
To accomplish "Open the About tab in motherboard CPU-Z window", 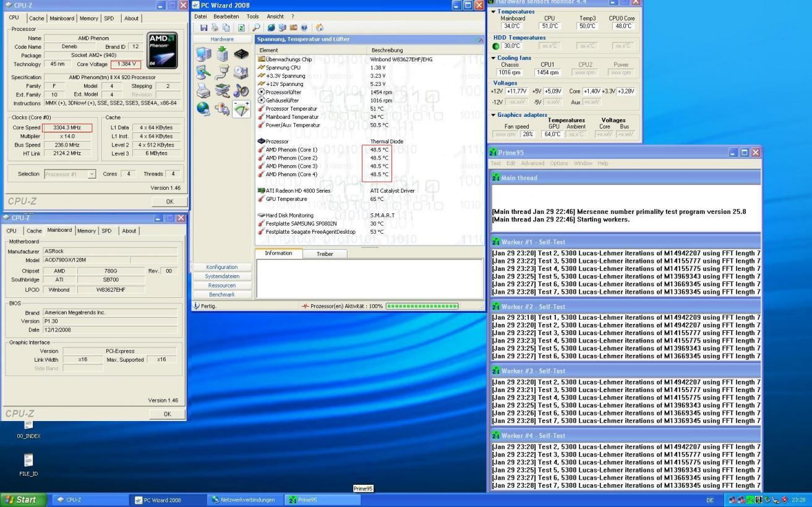I will coord(129,231).
